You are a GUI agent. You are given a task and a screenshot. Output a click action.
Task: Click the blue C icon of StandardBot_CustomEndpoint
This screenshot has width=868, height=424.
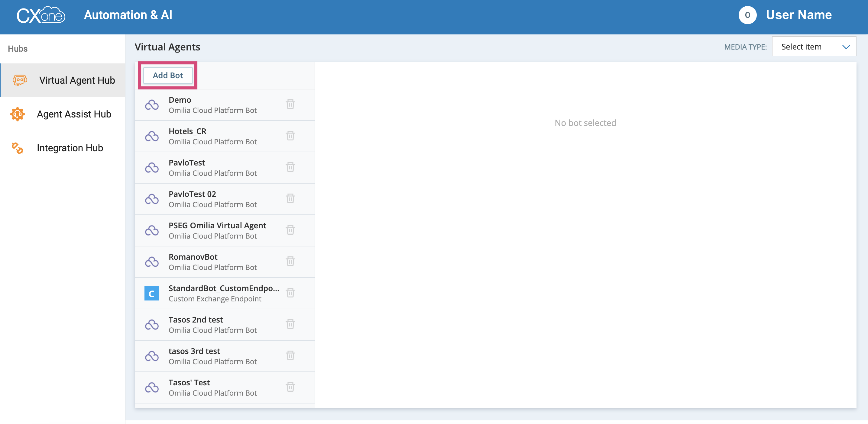(152, 293)
